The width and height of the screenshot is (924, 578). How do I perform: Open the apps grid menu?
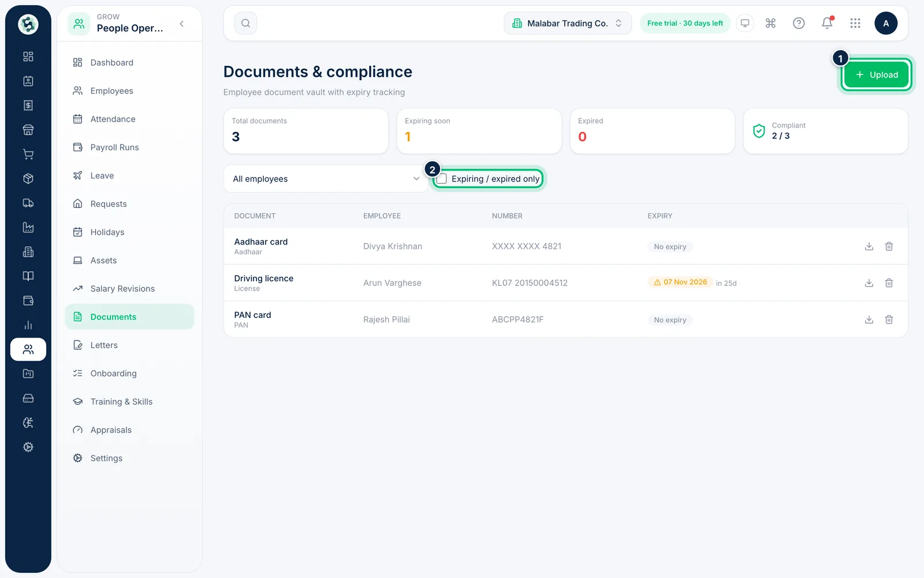[855, 23]
